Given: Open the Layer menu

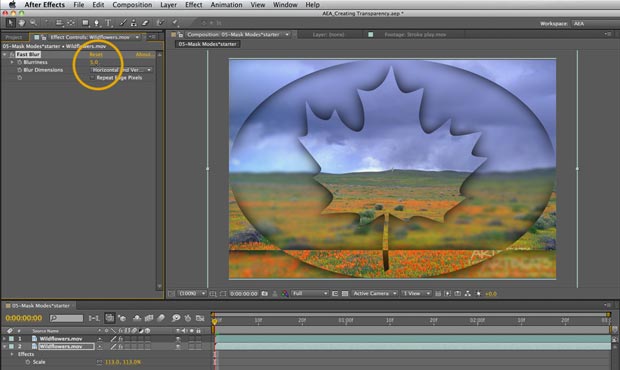Looking at the screenshot, I should [168, 5].
